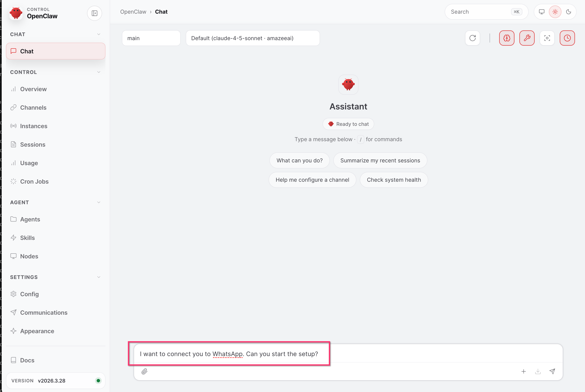
Task: Open the Docs link
Action: point(55,360)
